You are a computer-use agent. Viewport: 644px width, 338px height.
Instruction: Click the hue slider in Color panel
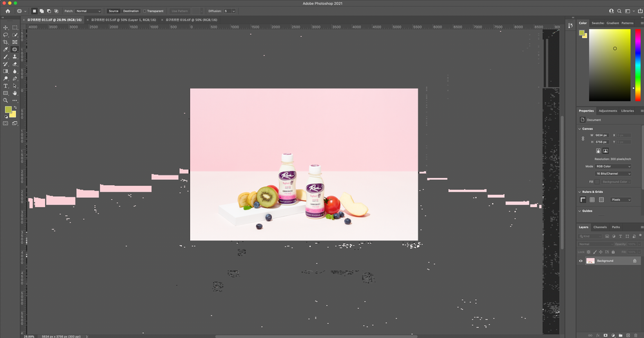(x=638, y=65)
